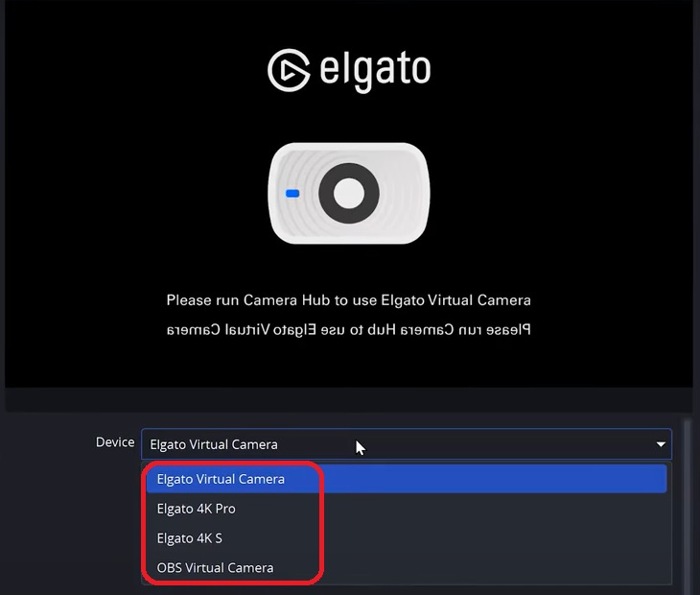Viewport: 700px width, 595px height.
Task: Click the circular Elgato logo icon
Action: point(289,70)
